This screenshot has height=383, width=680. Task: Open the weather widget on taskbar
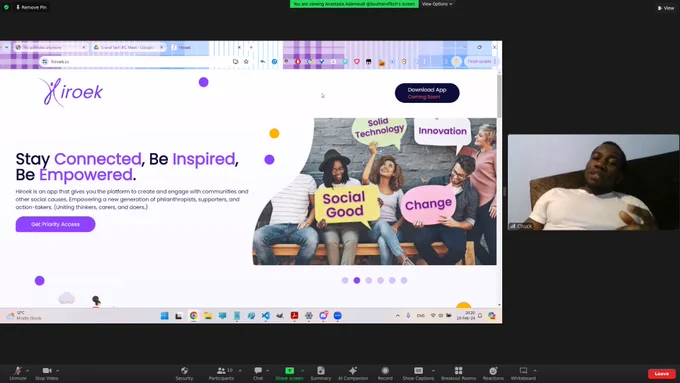(x=24, y=315)
